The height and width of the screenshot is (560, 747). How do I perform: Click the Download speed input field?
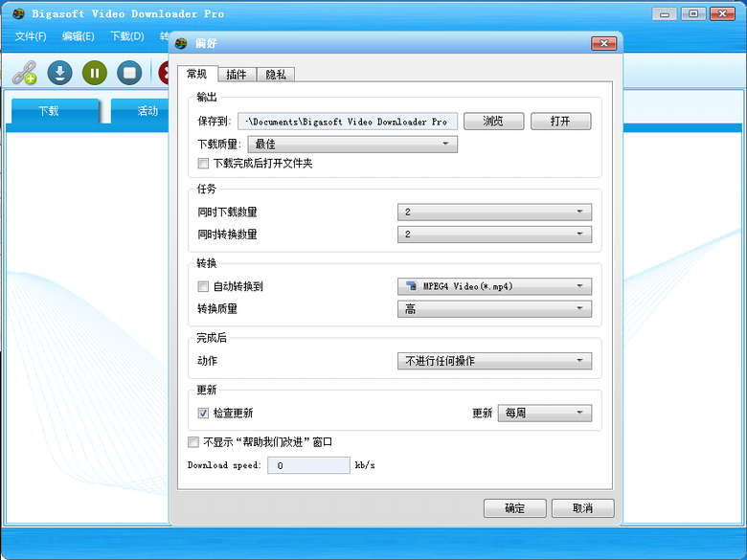click(308, 465)
